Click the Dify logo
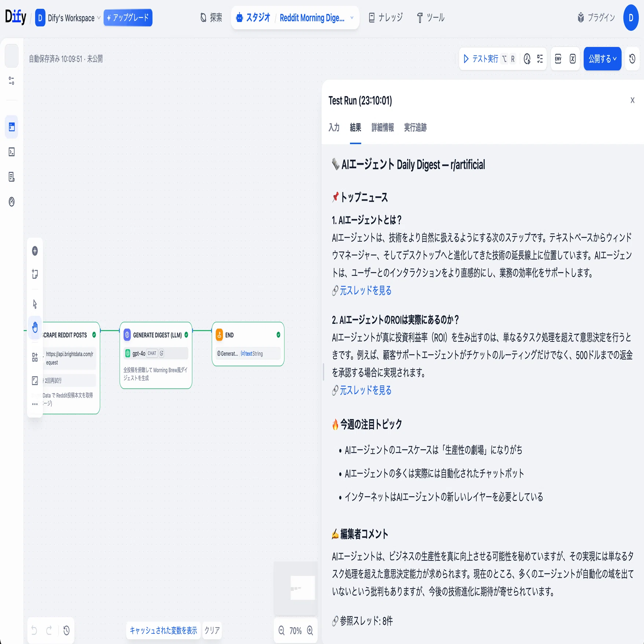Image resolution: width=644 pixels, height=644 pixels. pos(15,17)
